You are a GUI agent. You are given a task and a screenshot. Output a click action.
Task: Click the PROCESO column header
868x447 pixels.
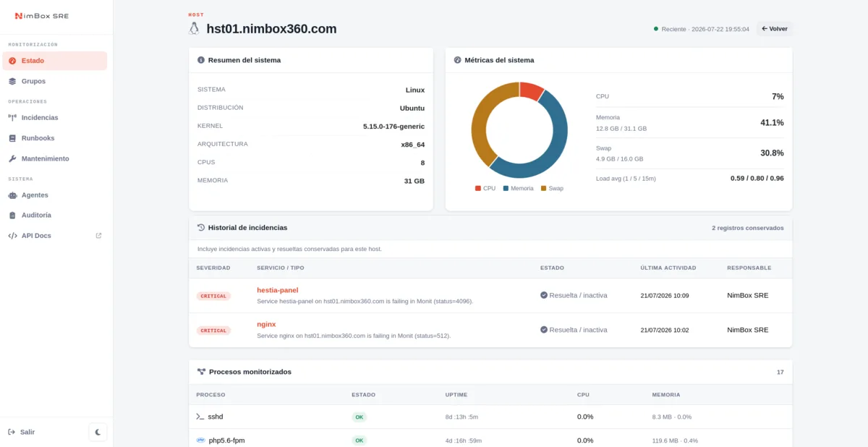click(x=210, y=395)
